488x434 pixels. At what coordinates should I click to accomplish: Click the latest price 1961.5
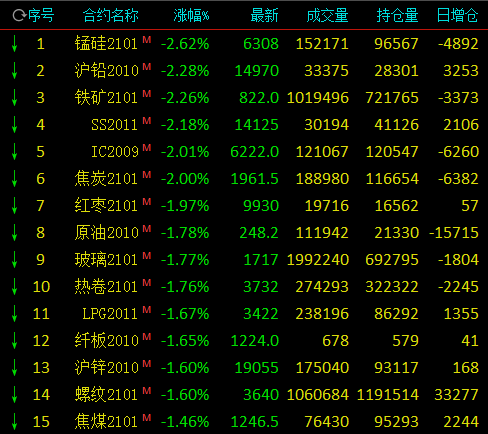coord(255,179)
